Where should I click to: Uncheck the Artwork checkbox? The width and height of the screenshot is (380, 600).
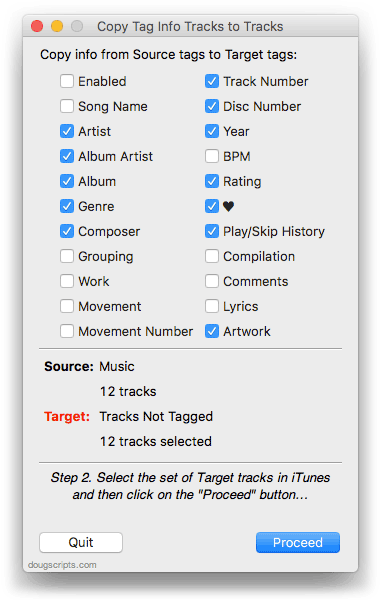coord(212,331)
